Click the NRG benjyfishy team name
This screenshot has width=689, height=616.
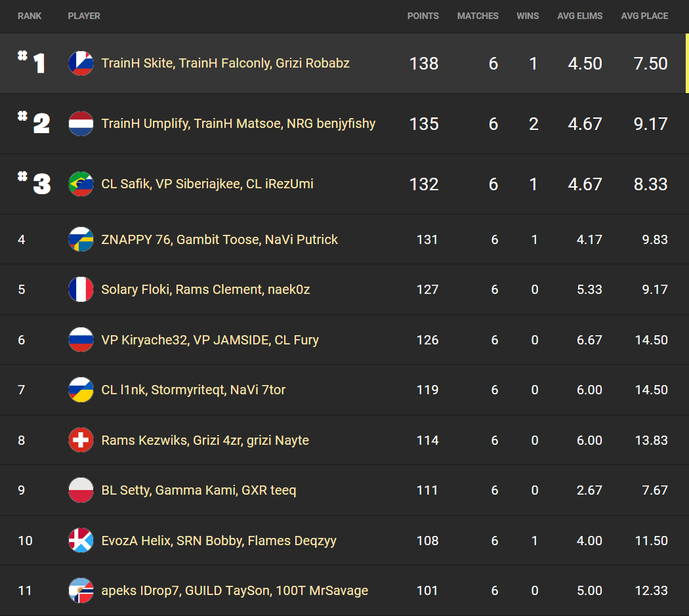239,123
